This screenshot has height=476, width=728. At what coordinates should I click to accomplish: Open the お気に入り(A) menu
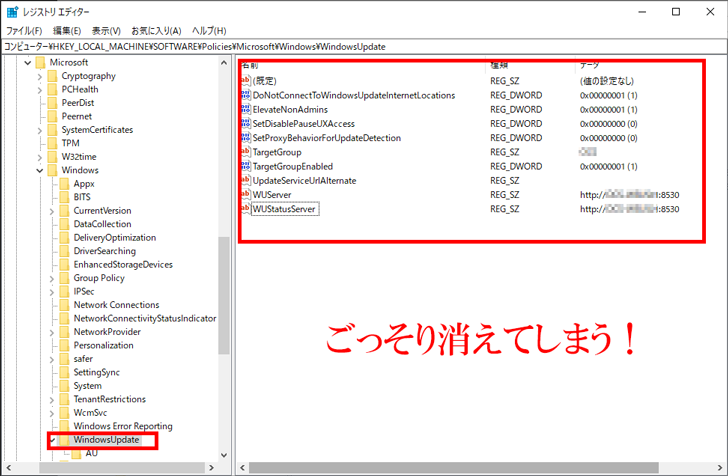click(x=156, y=31)
